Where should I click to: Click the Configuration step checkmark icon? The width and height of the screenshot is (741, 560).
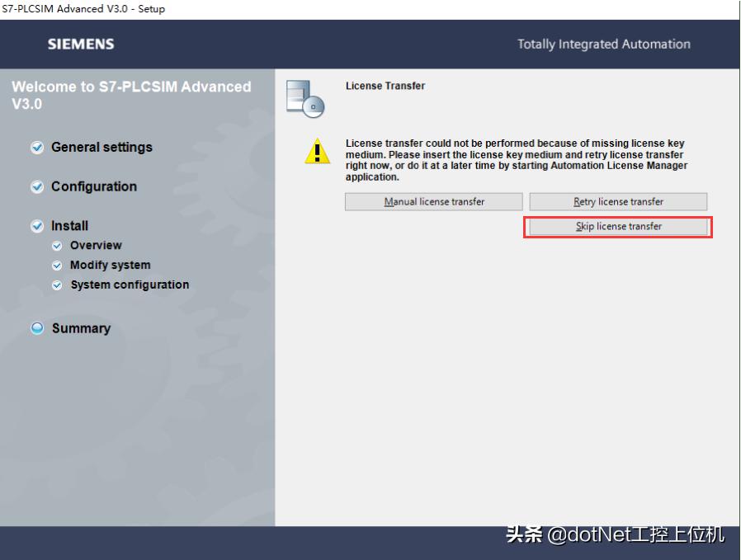[37, 187]
